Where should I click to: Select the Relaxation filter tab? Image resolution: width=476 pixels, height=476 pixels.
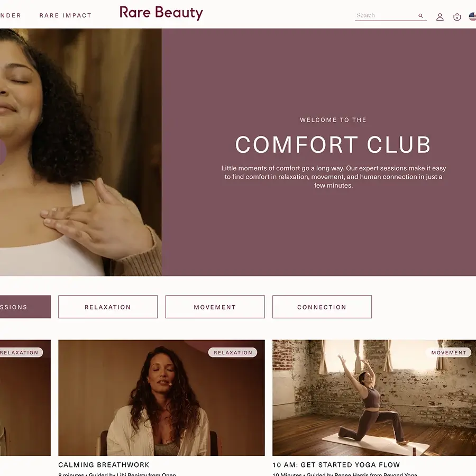point(108,307)
